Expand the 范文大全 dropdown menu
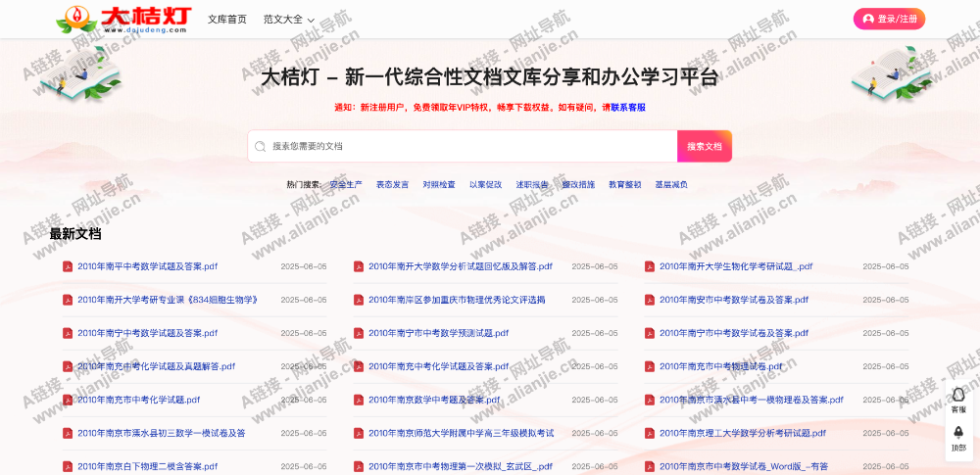Viewport: 980px width, 475px height. pyautogui.click(x=289, y=20)
